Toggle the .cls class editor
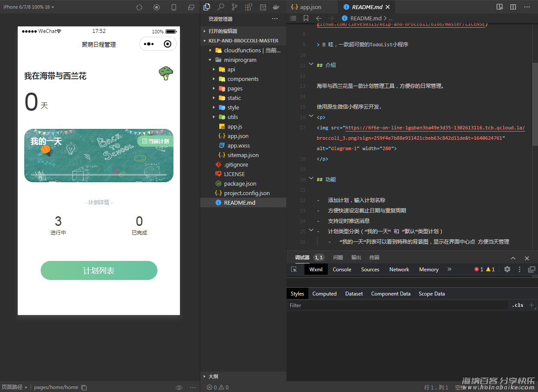The height and width of the screenshot is (392, 538). click(518, 305)
